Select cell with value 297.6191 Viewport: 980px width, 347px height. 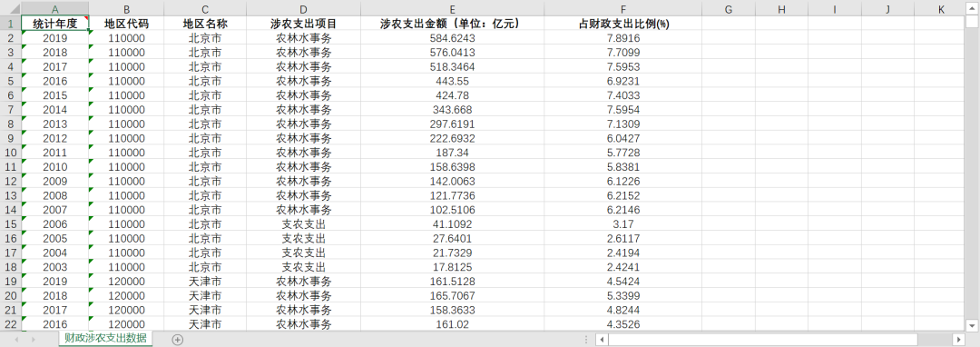coord(452,124)
